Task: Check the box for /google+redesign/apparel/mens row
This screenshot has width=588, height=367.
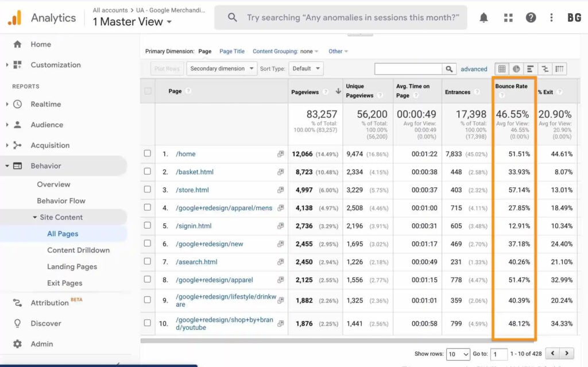Action: pyautogui.click(x=148, y=207)
